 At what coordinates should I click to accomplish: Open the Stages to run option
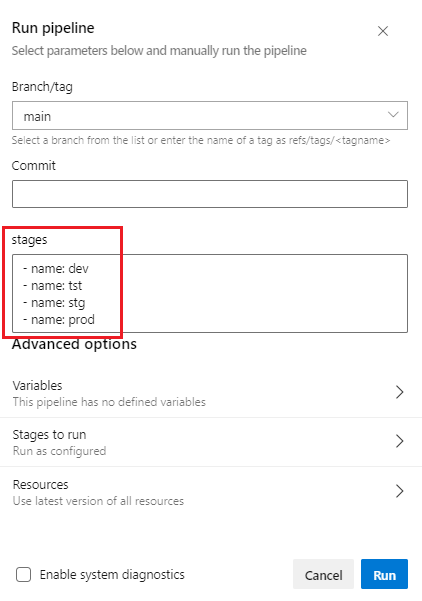point(211,442)
